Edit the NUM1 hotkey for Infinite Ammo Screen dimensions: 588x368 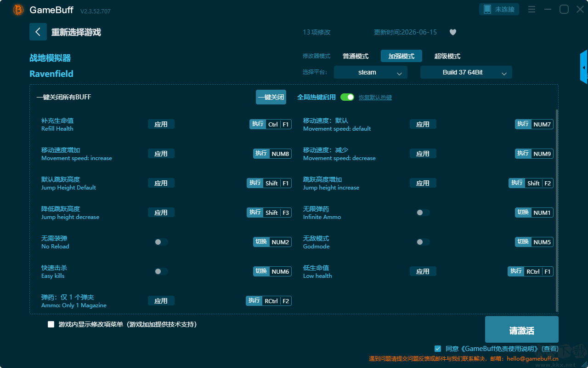tap(534, 213)
